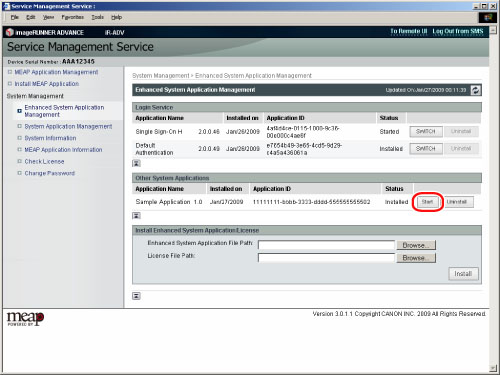The image size is (500, 375).
Task: Browse for the License file
Action: (x=416, y=258)
